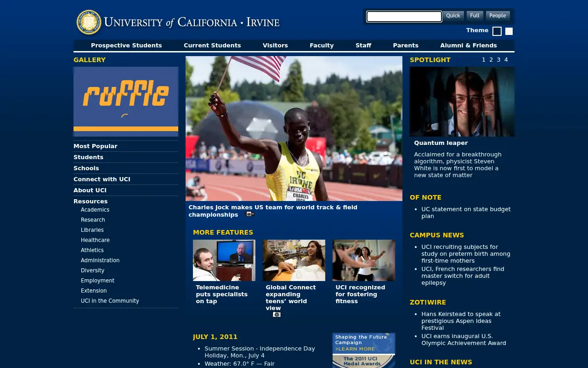
Task: Expand Schools sidebar section
Action: (x=86, y=168)
